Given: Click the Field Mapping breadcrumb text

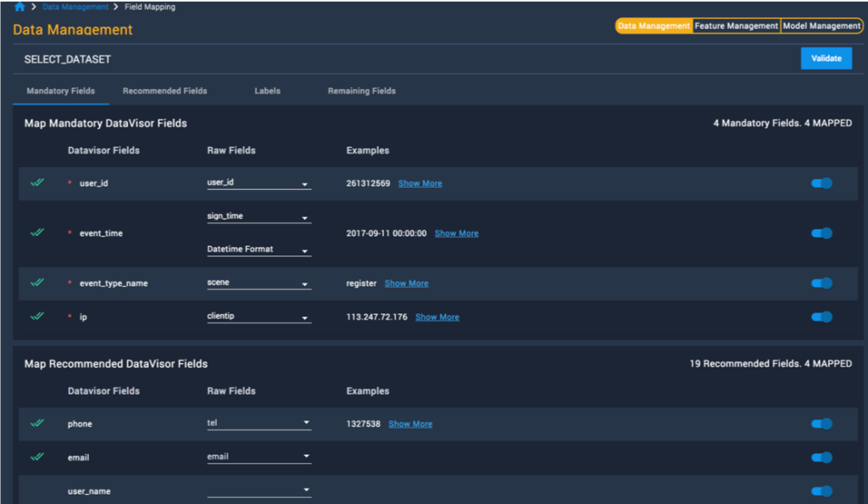Looking at the screenshot, I should click(x=150, y=7).
